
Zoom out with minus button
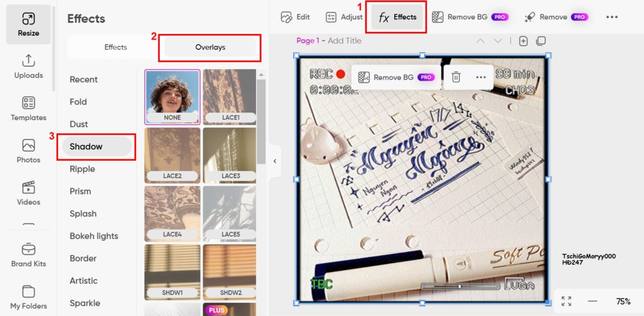click(x=592, y=301)
